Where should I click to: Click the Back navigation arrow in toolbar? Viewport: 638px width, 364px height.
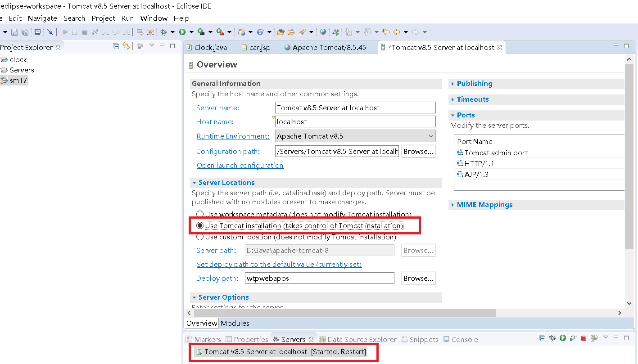397,32
